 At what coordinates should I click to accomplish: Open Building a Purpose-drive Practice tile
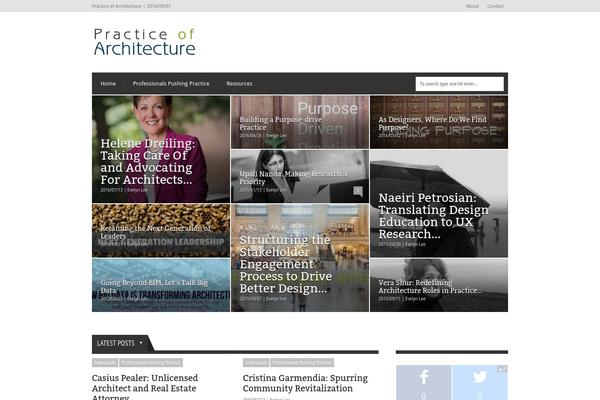click(x=300, y=122)
